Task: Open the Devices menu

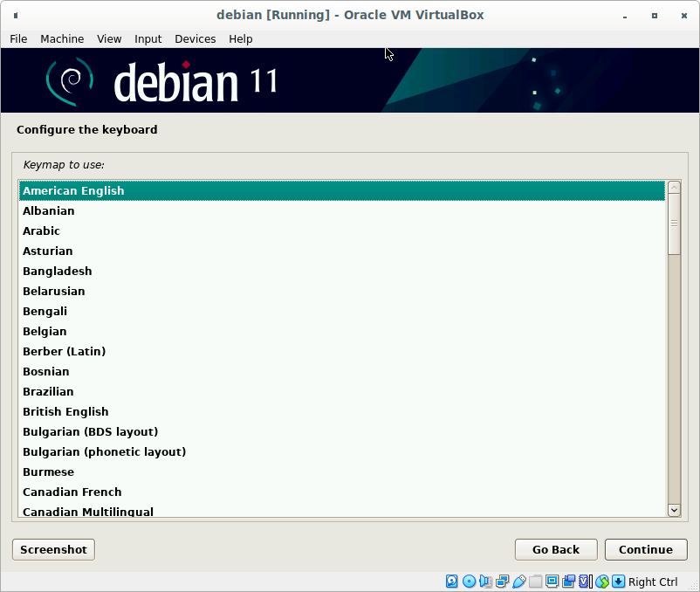Action: click(195, 38)
